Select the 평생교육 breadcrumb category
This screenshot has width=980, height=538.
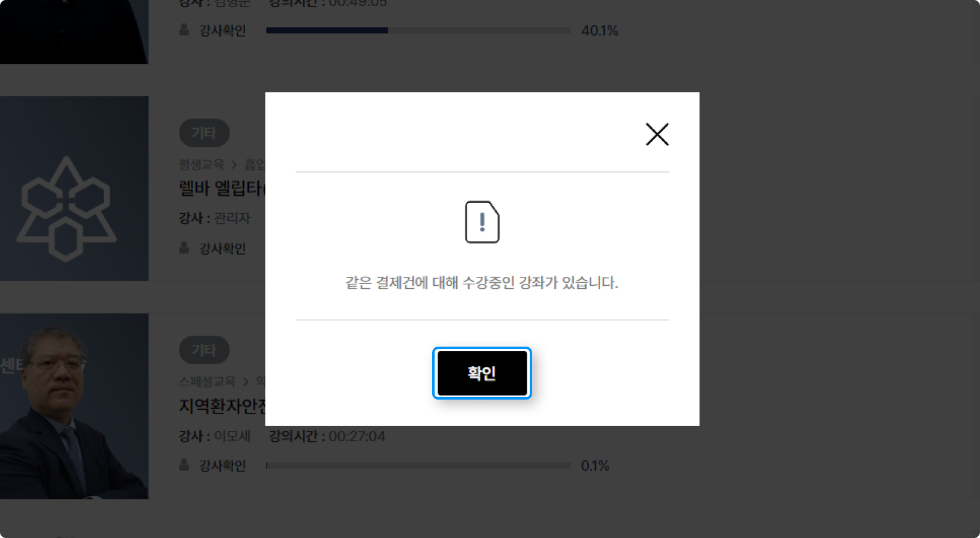pyautogui.click(x=201, y=164)
